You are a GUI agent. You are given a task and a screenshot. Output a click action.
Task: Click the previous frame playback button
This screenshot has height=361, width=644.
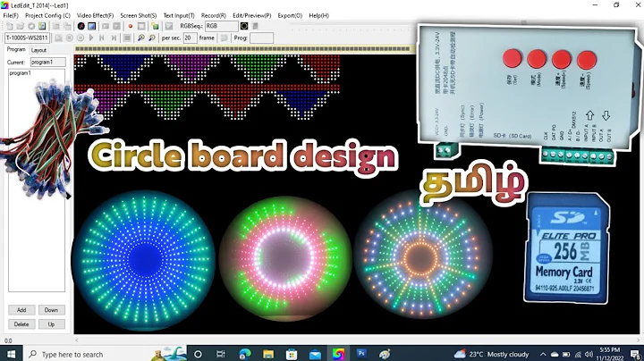(x=102, y=38)
